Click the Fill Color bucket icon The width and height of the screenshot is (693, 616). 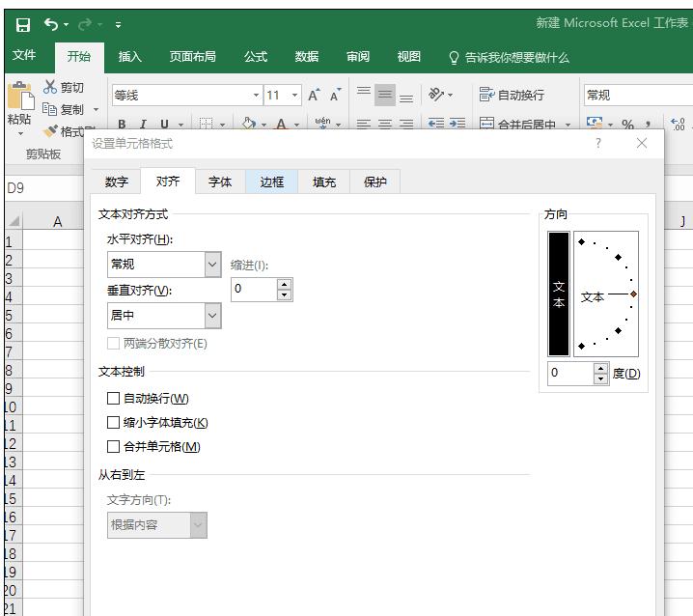tap(249, 124)
